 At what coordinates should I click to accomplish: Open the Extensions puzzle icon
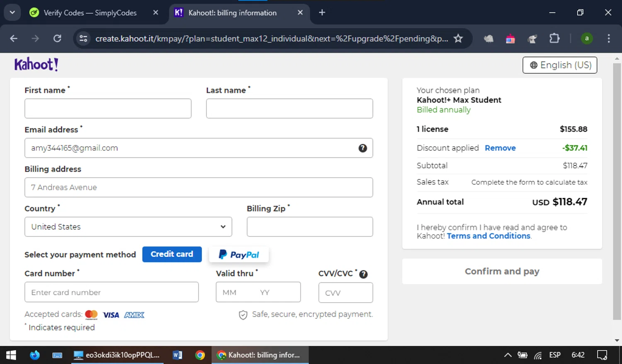coord(554,39)
